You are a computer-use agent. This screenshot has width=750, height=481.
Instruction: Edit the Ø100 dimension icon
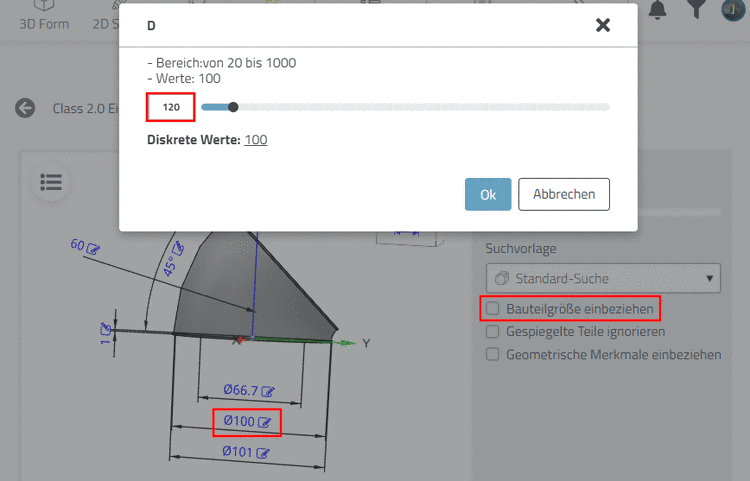[265, 422]
